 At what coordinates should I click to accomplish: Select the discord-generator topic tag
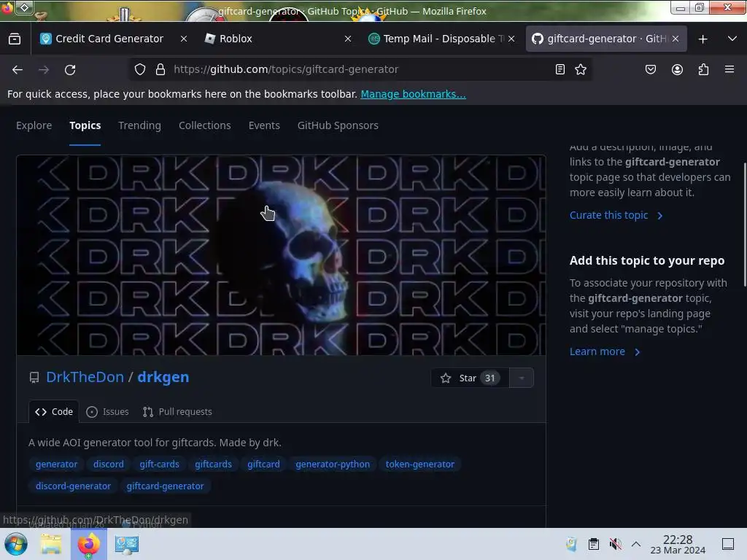coord(73,486)
